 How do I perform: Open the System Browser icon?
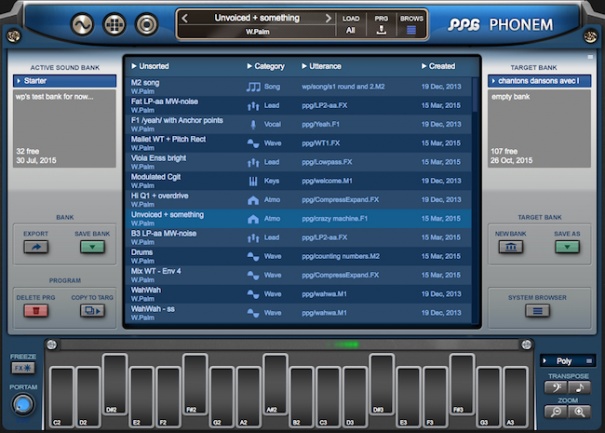pos(539,311)
